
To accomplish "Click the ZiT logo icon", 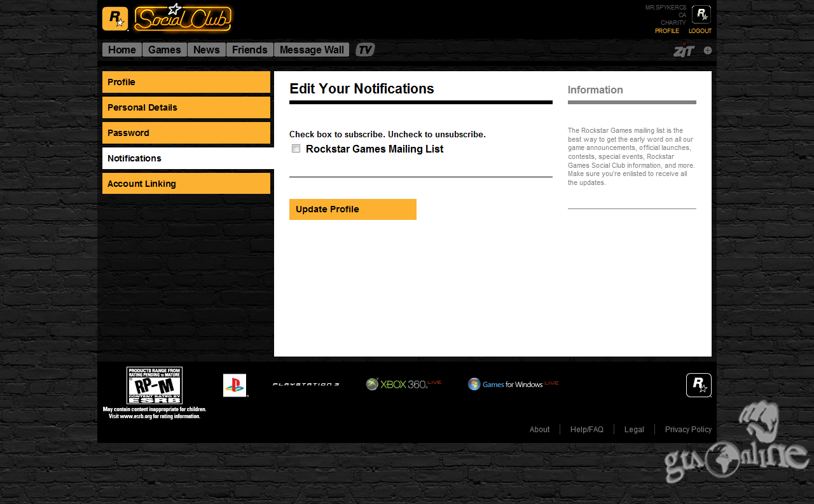I will [684, 50].
